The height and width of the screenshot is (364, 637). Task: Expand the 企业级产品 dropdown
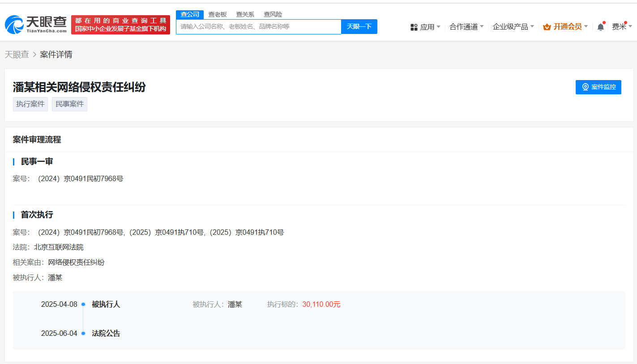(513, 27)
